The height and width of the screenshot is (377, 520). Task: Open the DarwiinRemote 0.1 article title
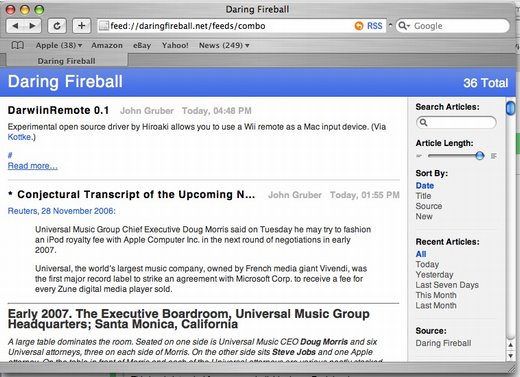point(58,110)
